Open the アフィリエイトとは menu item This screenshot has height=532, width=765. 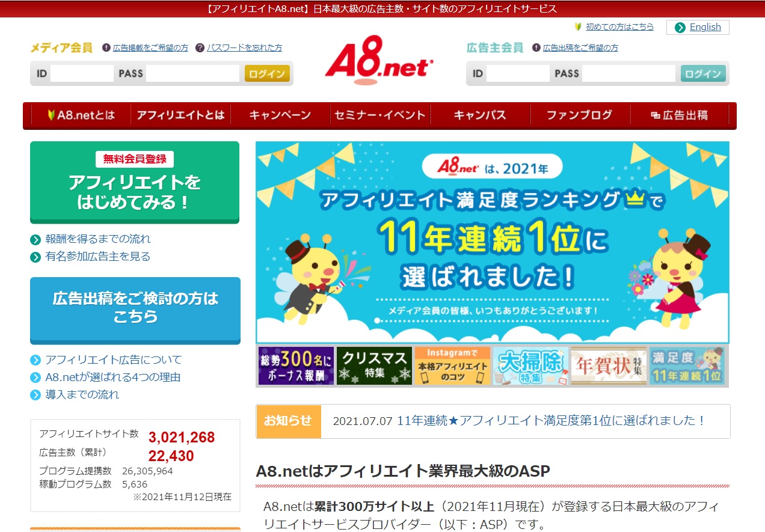[180, 115]
